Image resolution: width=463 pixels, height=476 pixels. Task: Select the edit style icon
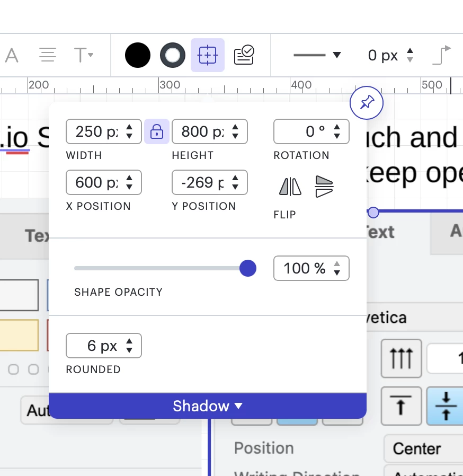[244, 55]
